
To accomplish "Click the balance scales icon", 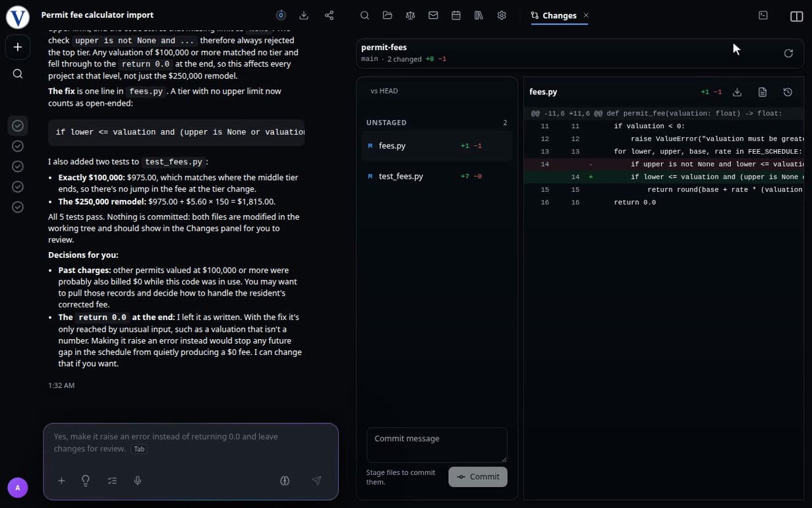I will [411, 15].
